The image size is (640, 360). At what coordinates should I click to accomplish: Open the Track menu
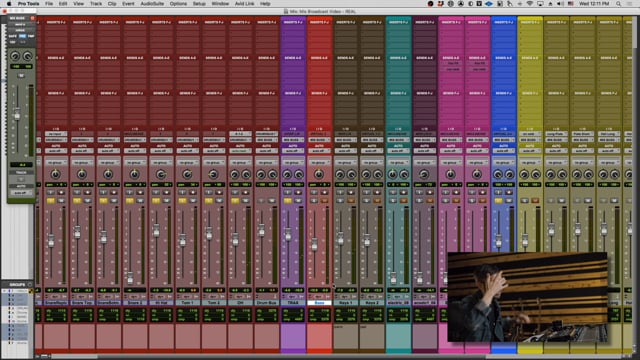coord(96,4)
